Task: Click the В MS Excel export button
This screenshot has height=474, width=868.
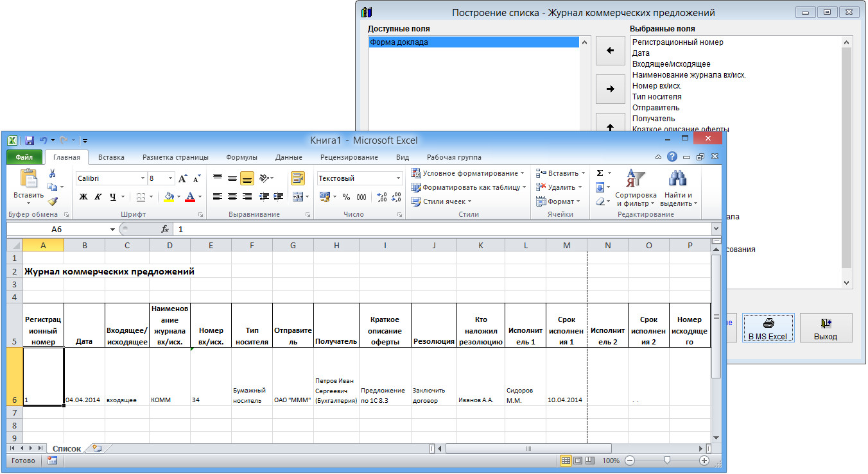Action: coord(768,328)
